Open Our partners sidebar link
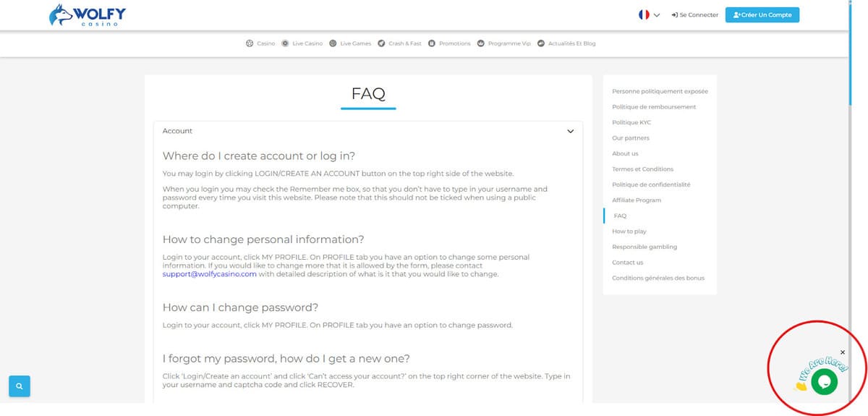 point(631,138)
